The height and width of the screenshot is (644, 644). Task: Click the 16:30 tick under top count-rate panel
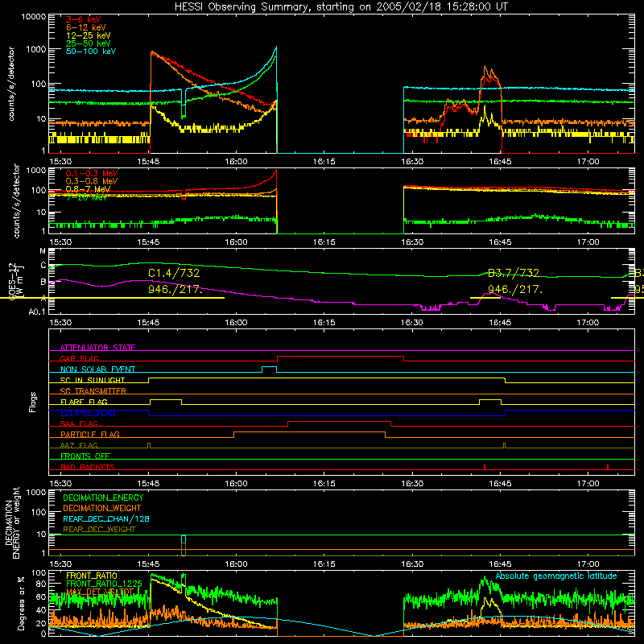click(x=412, y=162)
